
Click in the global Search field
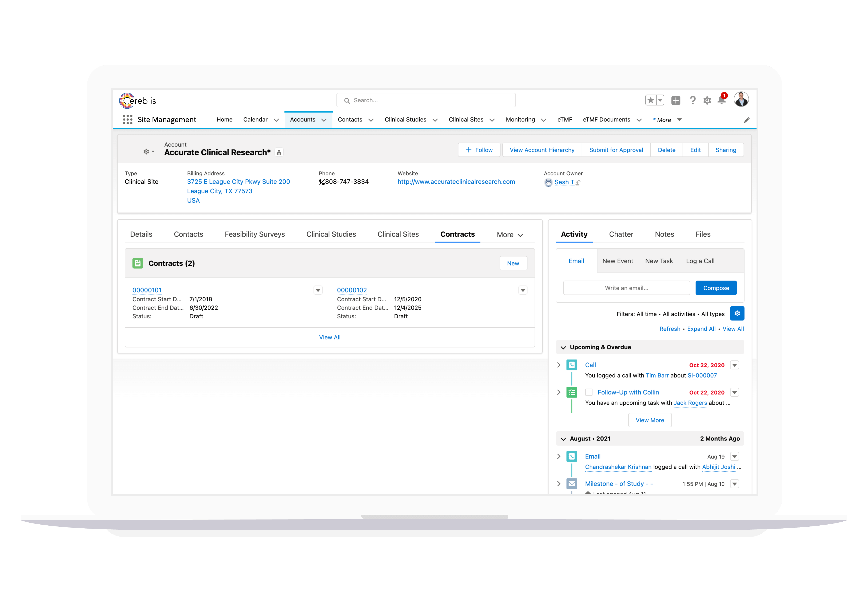426,100
